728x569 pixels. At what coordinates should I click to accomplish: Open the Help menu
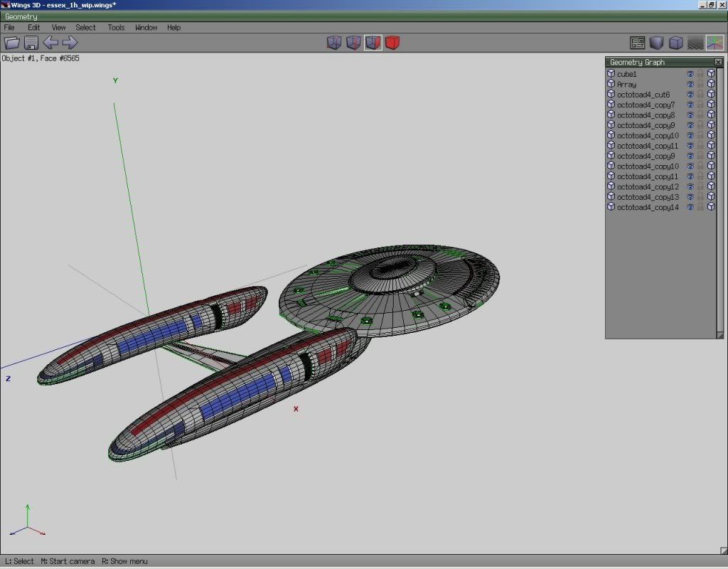(x=173, y=28)
